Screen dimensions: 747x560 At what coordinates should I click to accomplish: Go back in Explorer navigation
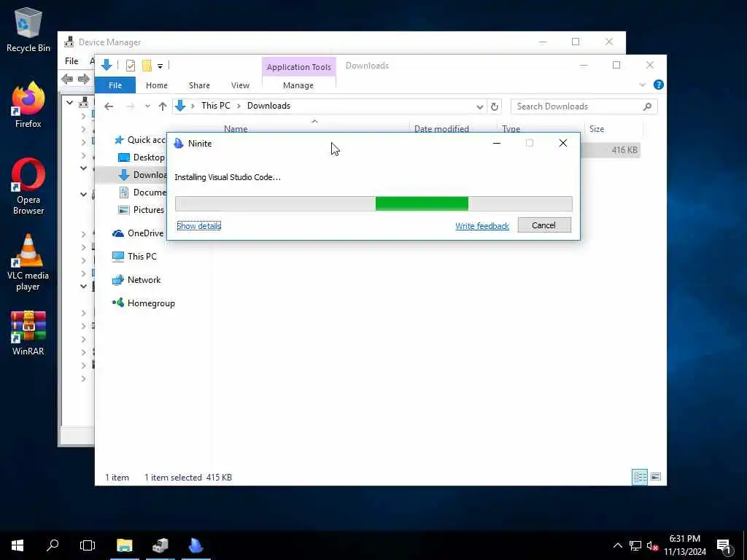[109, 106]
